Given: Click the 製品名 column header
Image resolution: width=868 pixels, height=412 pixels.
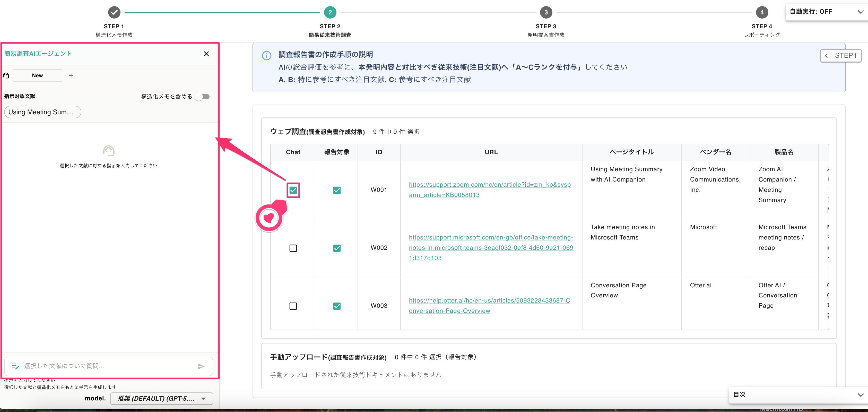Looking at the screenshot, I should point(784,152).
